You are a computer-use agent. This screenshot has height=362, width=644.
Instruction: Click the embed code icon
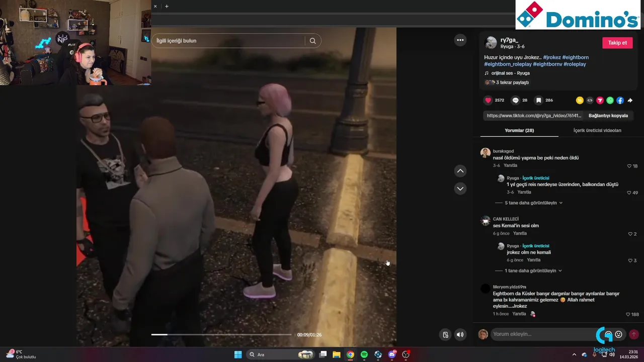tap(590, 101)
